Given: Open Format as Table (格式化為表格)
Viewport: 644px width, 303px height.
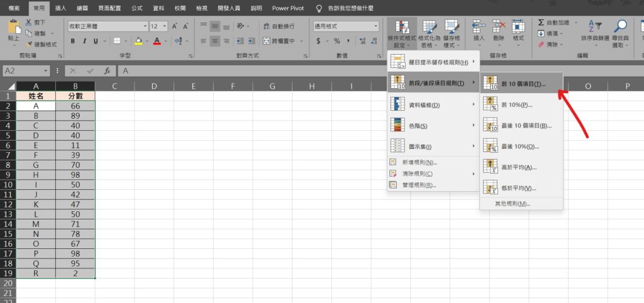Looking at the screenshot, I should click(429, 34).
